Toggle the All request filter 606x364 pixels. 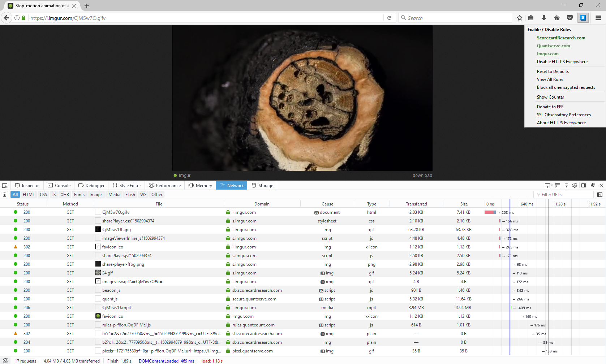pyautogui.click(x=15, y=195)
